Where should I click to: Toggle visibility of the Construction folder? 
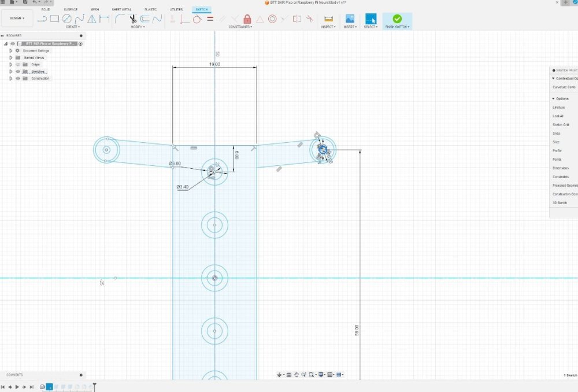[18, 79]
